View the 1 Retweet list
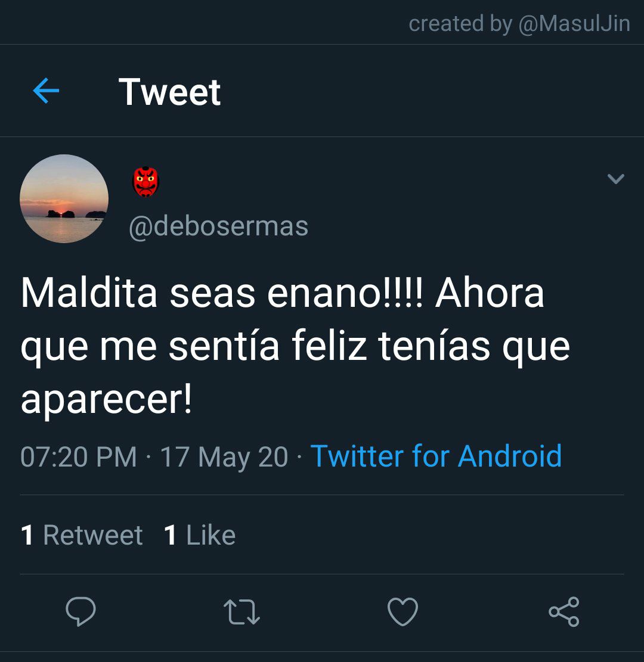Viewport: 644px width, 662px height. 82,535
